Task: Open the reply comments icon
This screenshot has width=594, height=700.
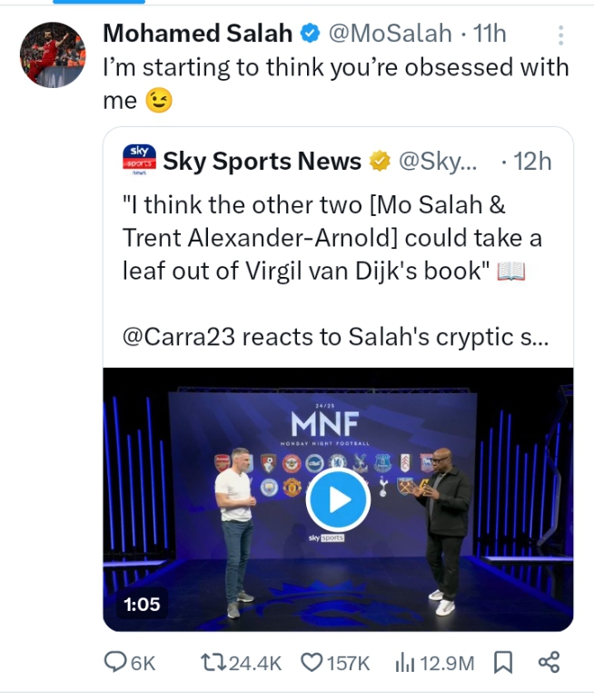Action: click(x=115, y=662)
